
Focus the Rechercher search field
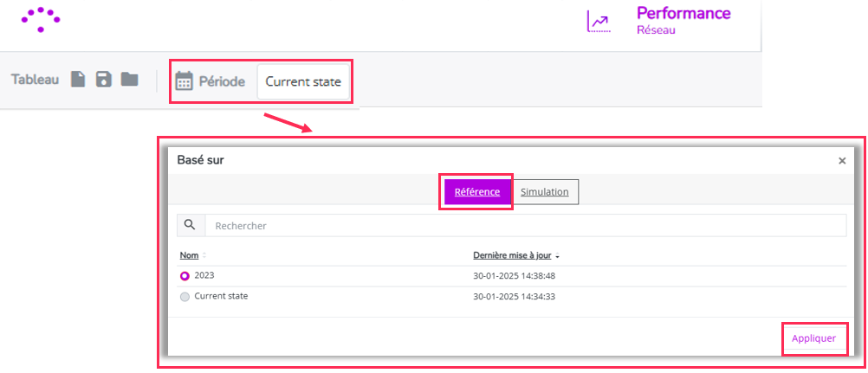[525, 226]
